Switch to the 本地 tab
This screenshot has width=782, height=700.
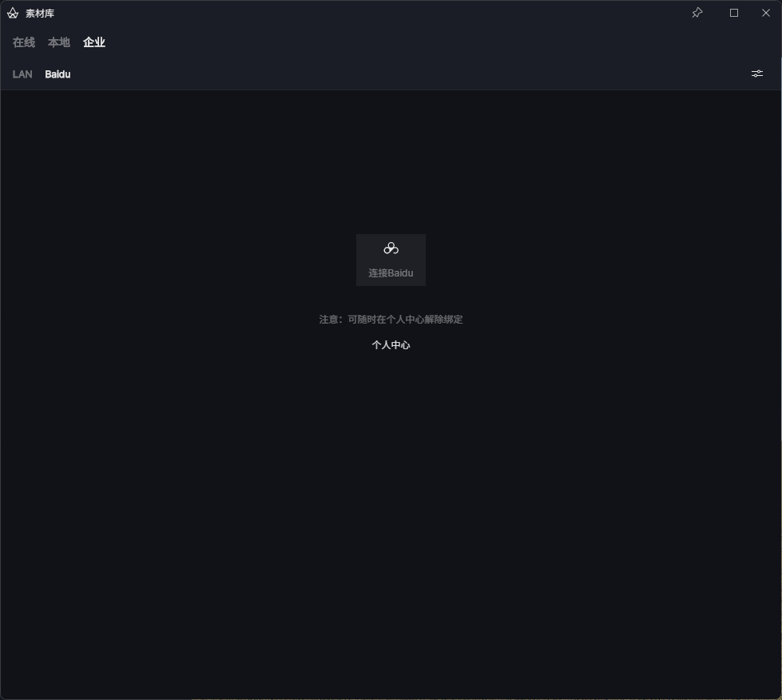(x=59, y=42)
